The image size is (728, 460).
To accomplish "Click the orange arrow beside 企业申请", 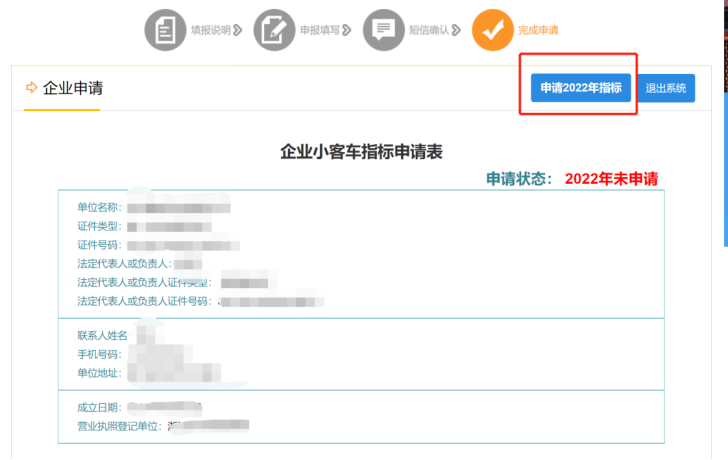I will pos(31,88).
